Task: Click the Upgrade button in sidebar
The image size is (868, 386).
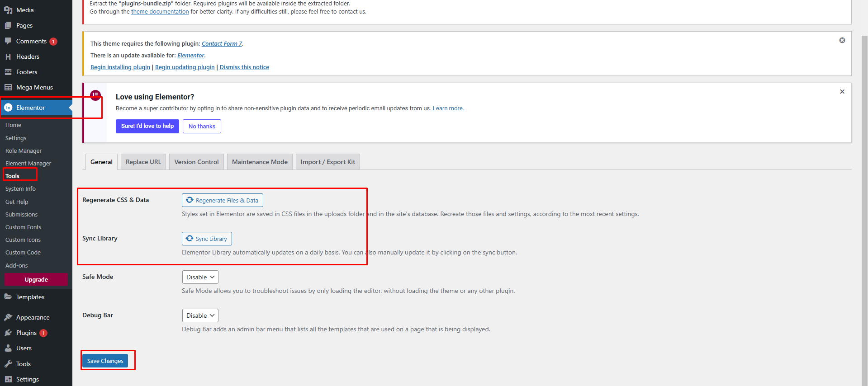Action: [x=36, y=280]
